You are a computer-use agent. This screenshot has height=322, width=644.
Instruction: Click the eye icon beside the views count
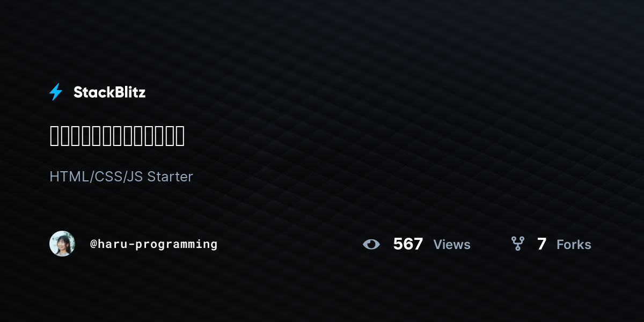[x=371, y=244]
